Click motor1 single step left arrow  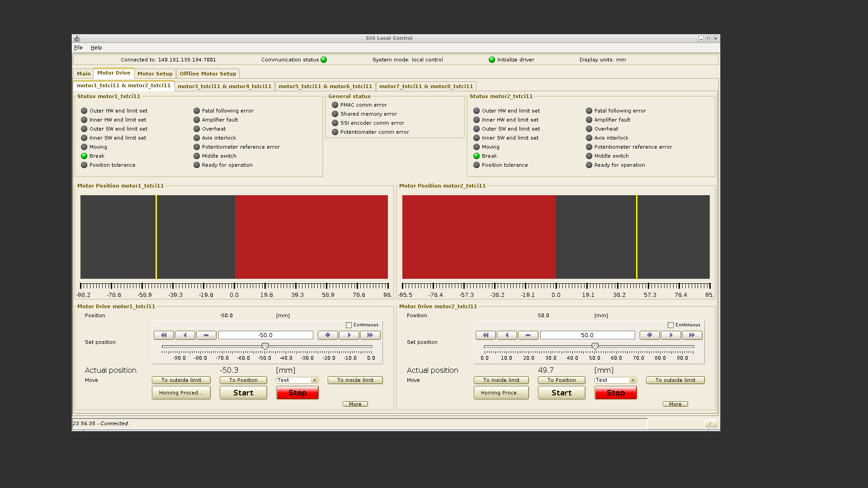(185, 335)
